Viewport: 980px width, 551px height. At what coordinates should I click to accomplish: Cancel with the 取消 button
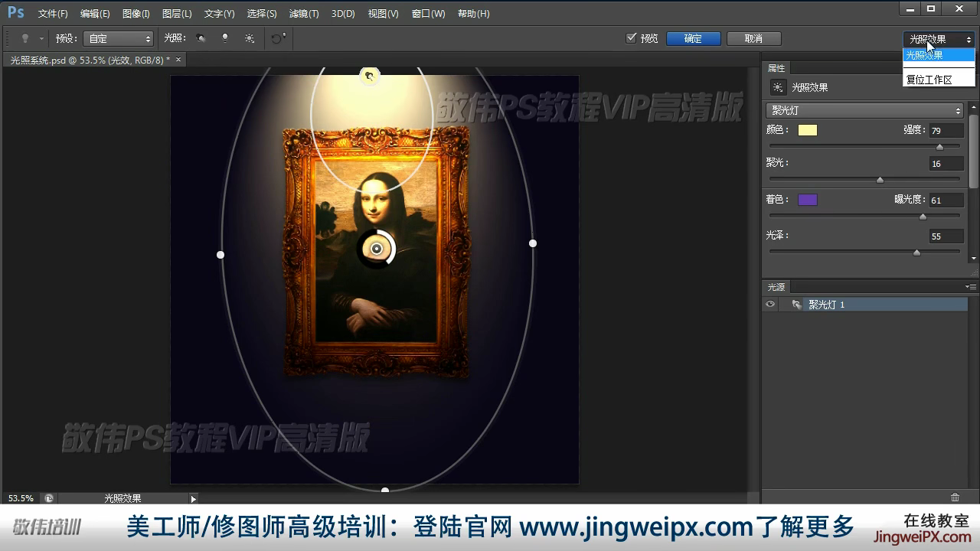pyautogui.click(x=753, y=38)
